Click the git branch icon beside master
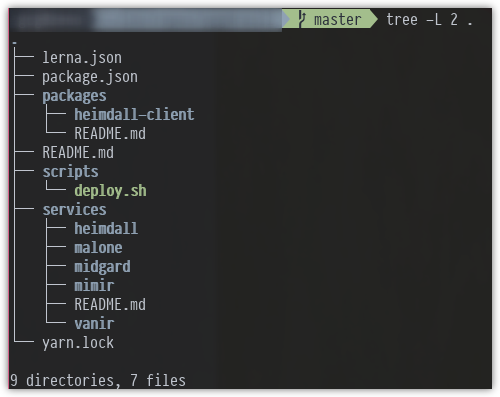This screenshot has width=500, height=397. 302,19
